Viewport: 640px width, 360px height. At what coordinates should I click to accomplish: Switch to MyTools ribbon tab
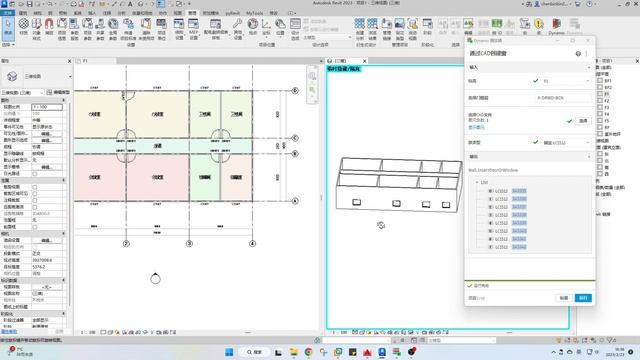[x=254, y=13]
